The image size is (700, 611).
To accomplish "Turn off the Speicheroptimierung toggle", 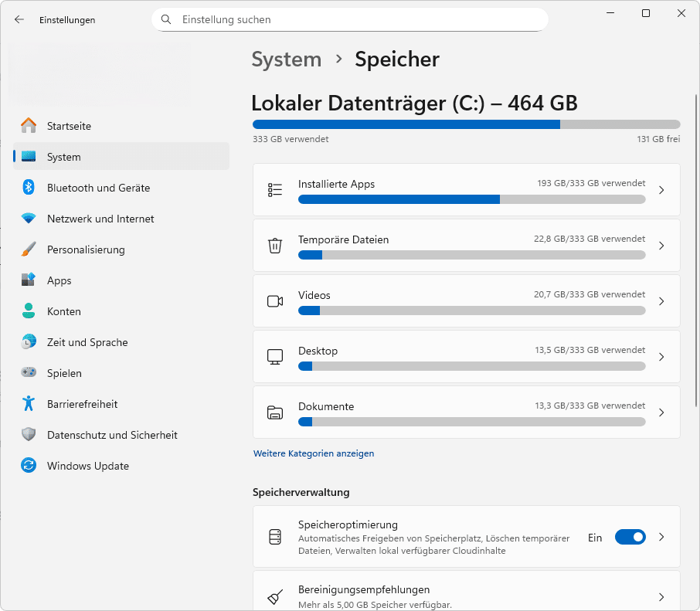I will 630,537.
